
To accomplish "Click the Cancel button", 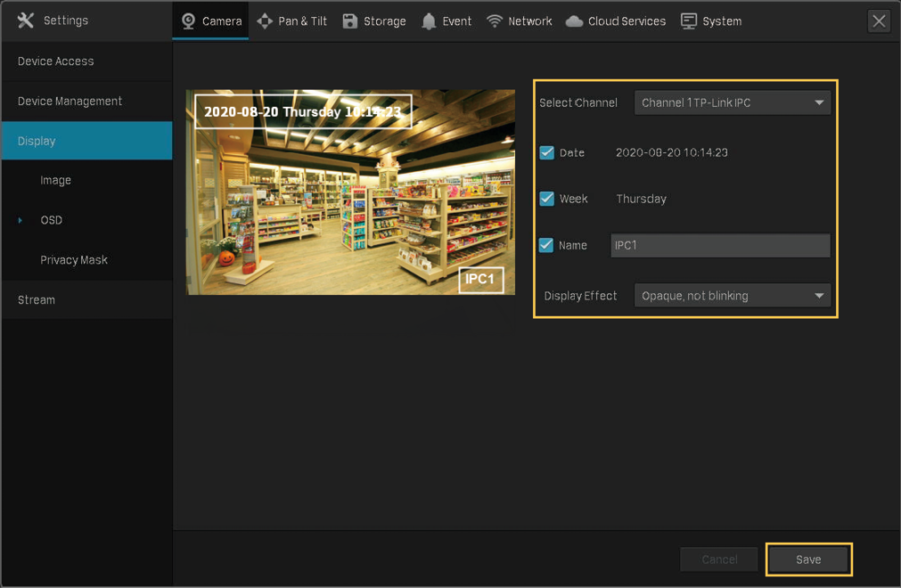I will tap(719, 559).
